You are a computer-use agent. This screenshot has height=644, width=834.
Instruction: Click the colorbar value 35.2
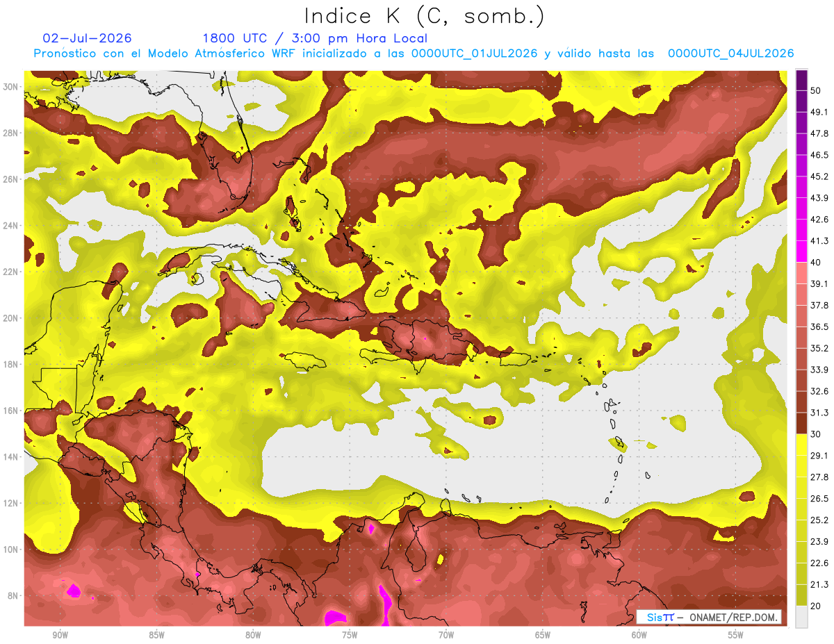(x=819, y=348)
